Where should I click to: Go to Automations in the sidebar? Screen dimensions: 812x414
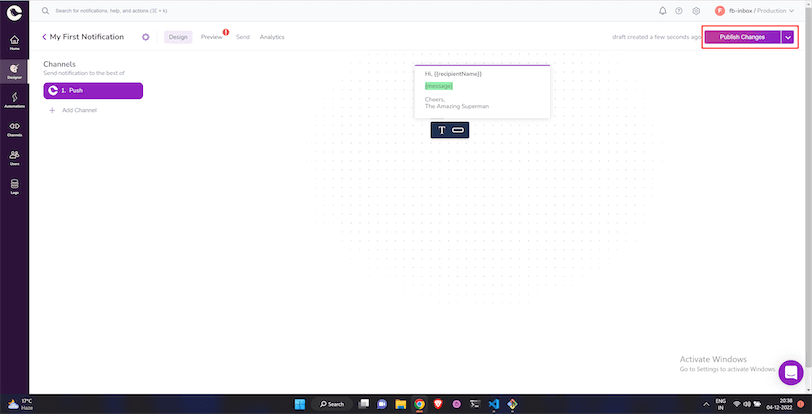14,100
